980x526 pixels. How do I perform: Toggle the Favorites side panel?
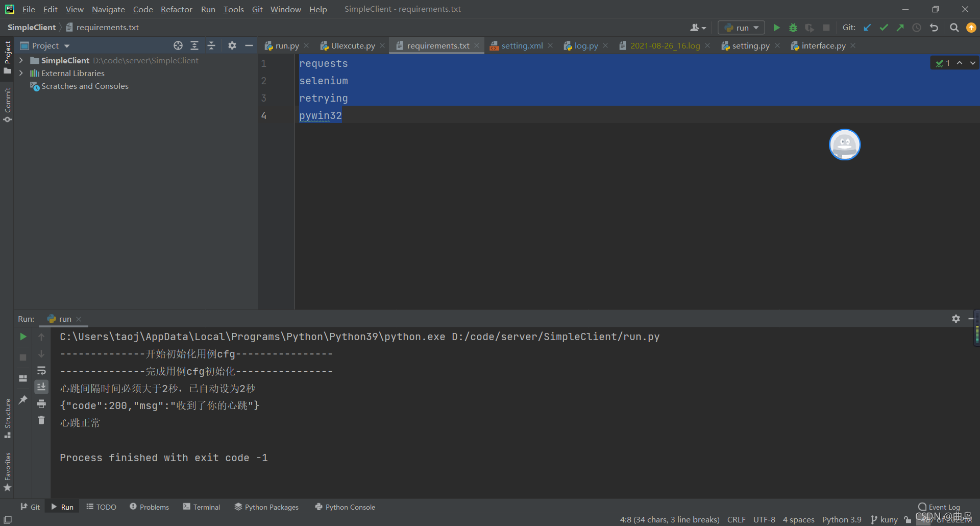(7, 472)
